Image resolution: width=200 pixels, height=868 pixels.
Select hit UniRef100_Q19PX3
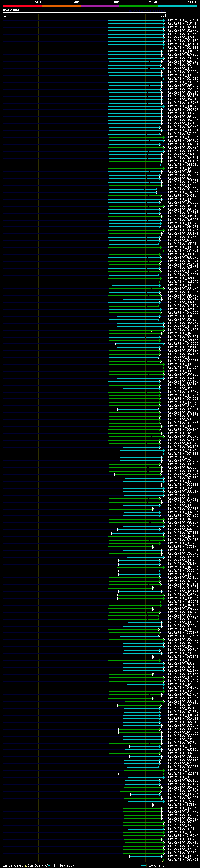[x=183, y=31]
